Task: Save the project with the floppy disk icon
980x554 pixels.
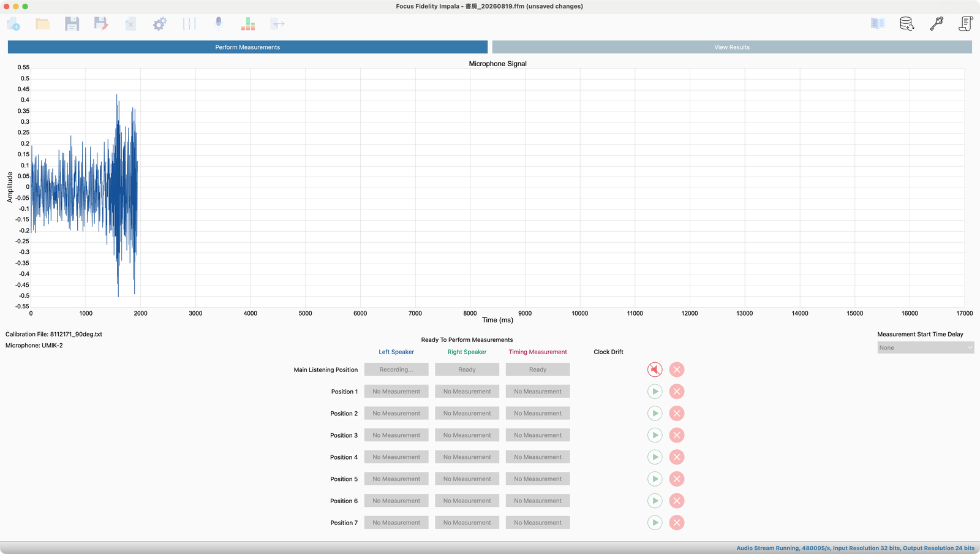Action: pos(72,24)
